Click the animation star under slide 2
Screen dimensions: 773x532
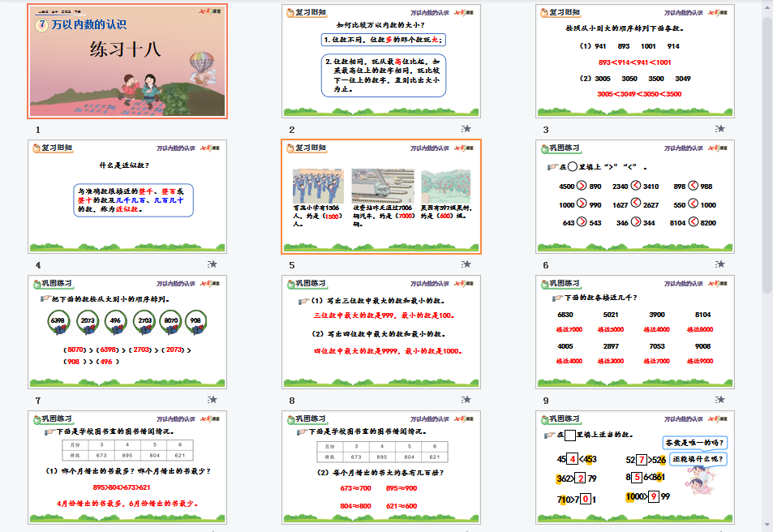point(466,129)
